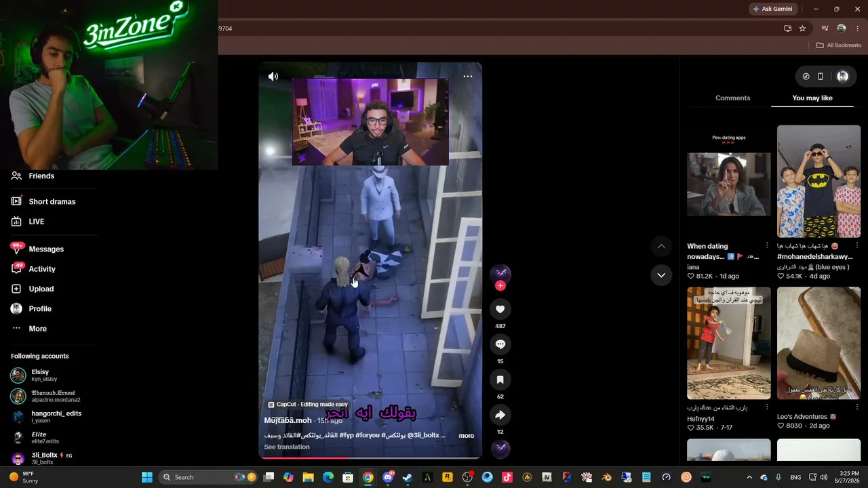Open Chrome's media controls icon
This screenshot has height=488, width=868.
825,28
